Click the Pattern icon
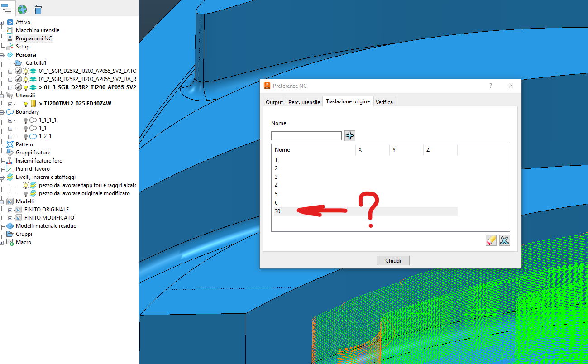This screenshot has width=588, height=364. point(10,144)
